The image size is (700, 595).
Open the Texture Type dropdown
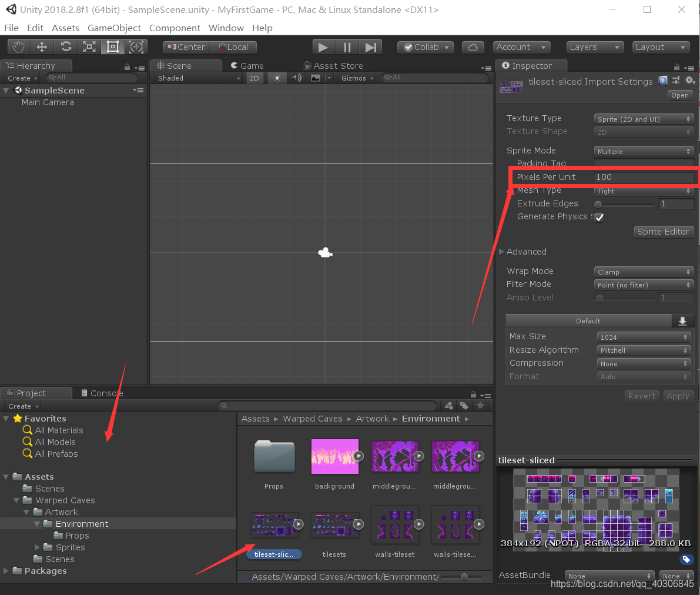[x=644, y=119]
